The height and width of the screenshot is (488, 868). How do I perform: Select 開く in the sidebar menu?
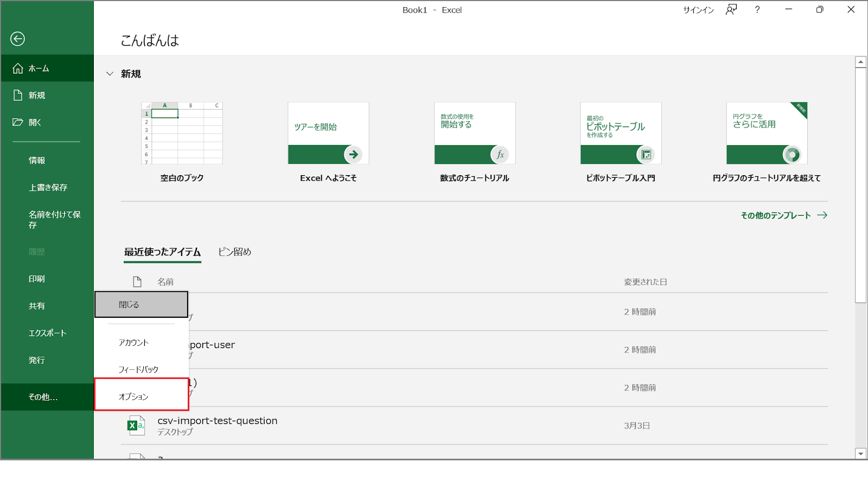pyautogui.click(x=47, y=123)
